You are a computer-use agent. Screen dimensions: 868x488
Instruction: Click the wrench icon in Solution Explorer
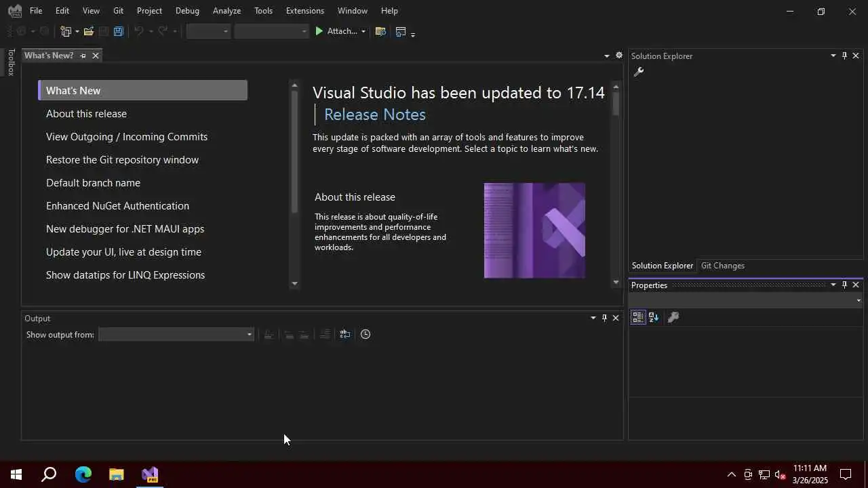(638, 71)
